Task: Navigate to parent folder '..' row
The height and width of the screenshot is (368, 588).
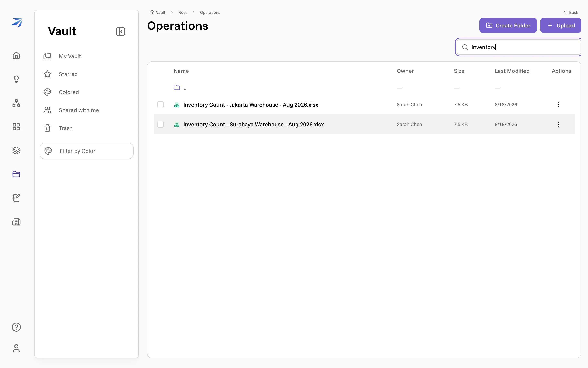Action: pos(364,88)
